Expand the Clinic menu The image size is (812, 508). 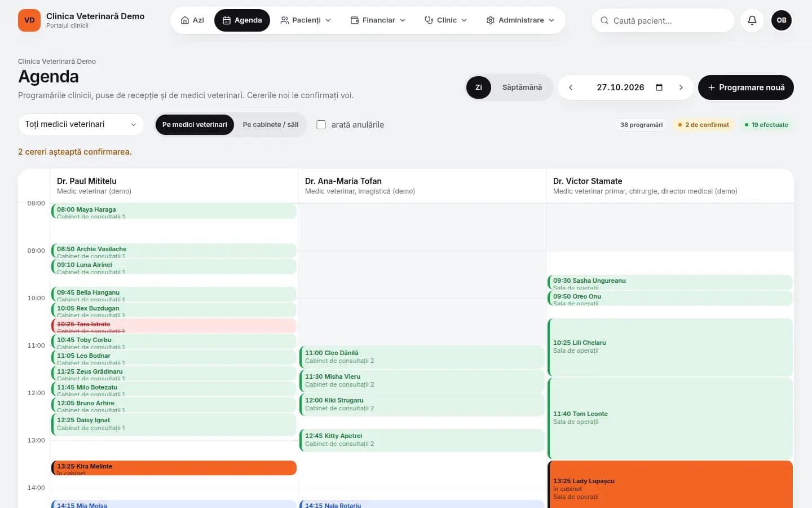click(x=445, y=20)
